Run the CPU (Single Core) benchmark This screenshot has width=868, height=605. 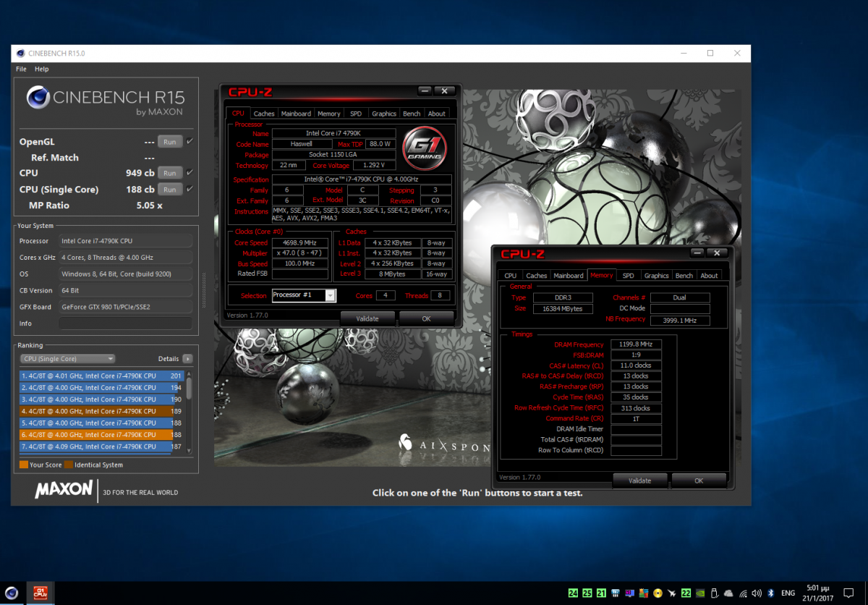tap(170, 190)
